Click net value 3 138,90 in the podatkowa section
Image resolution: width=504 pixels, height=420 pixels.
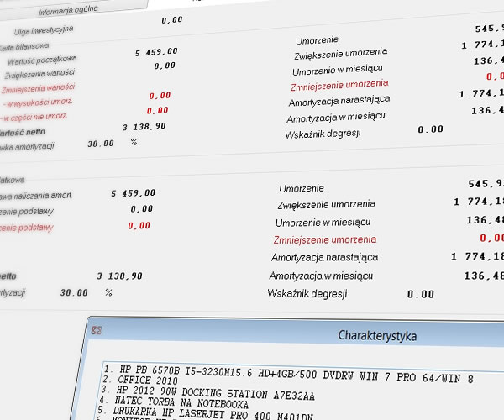(119, 276)
